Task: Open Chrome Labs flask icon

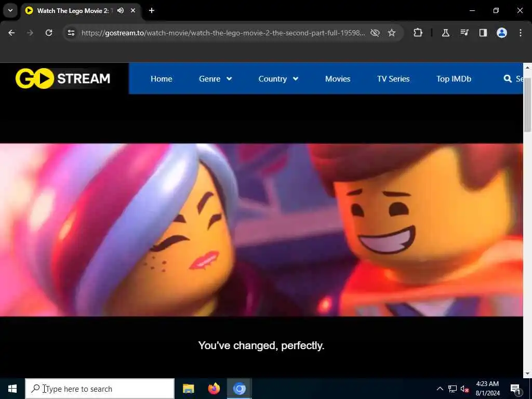Action: [445, 33]
